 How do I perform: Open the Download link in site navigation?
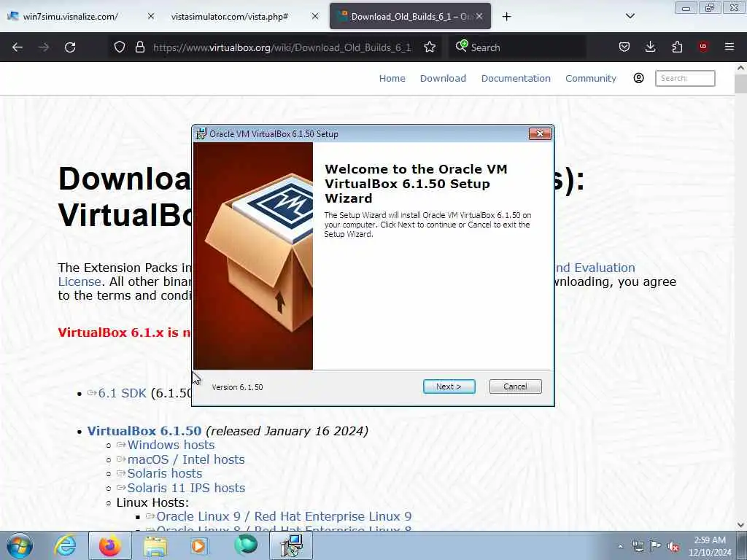443,79
